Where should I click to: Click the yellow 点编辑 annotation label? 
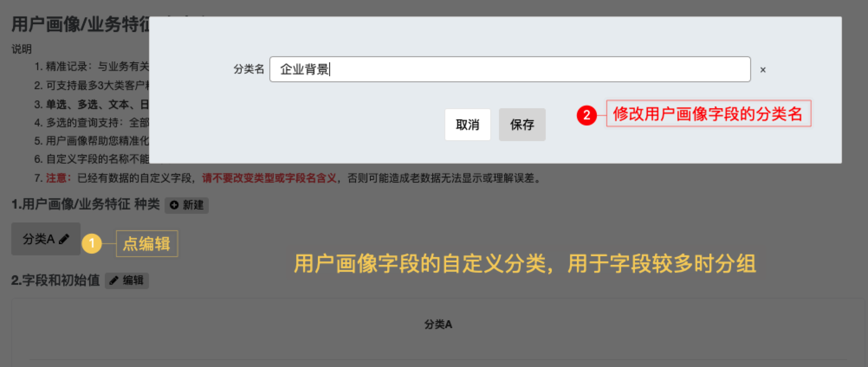[x=147, y=244]
